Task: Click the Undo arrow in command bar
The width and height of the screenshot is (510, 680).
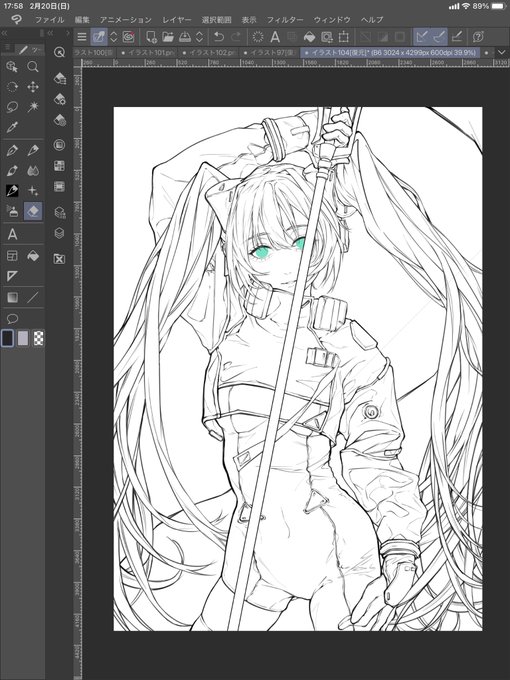Action: (x=219, y=37)
